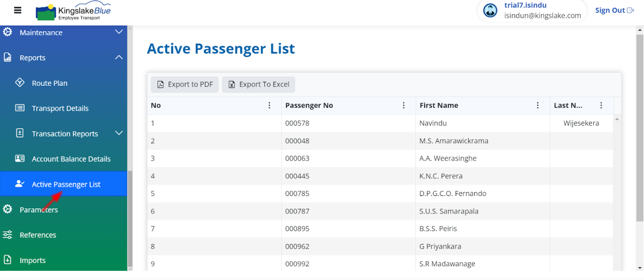Image resolution: width=644 pixels, height=280 pixels.
Task: Click the page scrollbar down arrow
Action: click(x=640, y=268)
